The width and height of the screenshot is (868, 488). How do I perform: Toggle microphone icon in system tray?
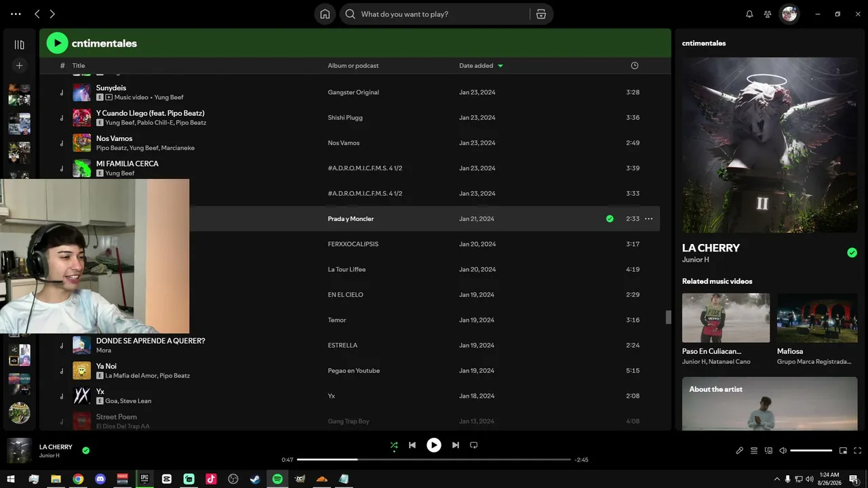(787, 479)
